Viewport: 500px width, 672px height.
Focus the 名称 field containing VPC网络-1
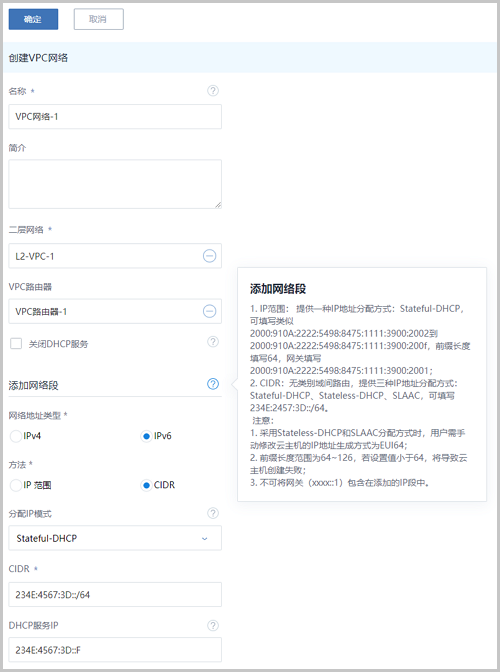pos(115,117)
